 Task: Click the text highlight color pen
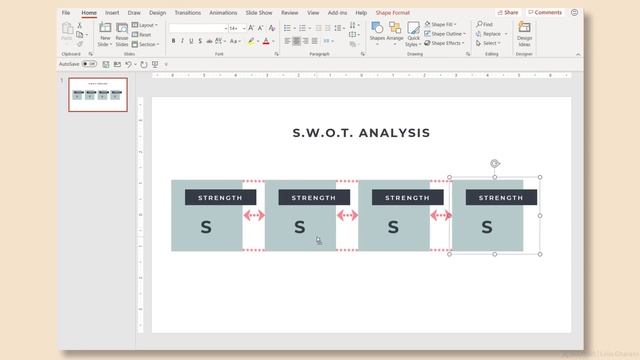[251, 41]
